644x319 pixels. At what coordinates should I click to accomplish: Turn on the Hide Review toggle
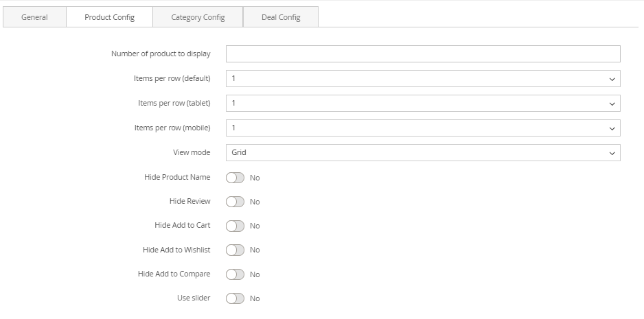[x=235, y=202]
